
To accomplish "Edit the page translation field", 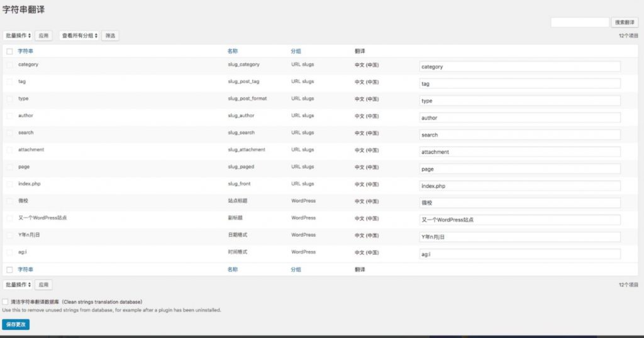I will [519, 169].
